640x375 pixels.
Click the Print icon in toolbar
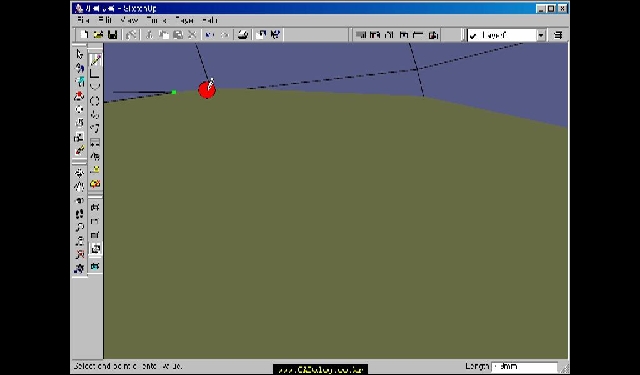tap(243, 35)
